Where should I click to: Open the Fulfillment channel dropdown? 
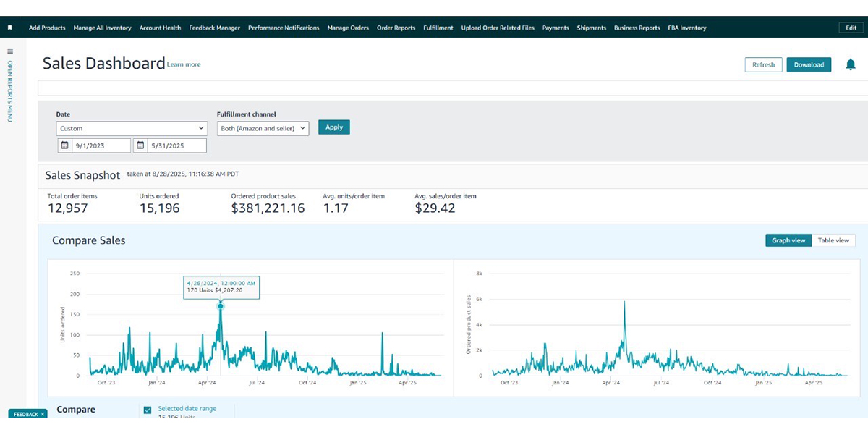(x=263, y=128)
